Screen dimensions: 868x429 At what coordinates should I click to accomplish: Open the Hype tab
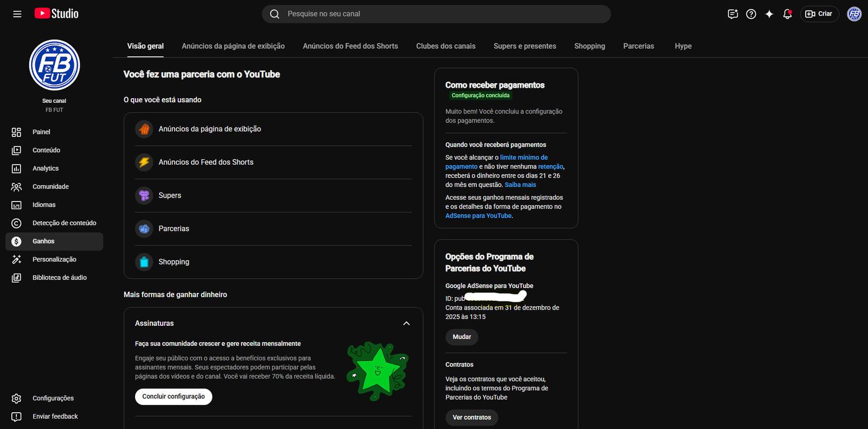click(x=683, y=46)
